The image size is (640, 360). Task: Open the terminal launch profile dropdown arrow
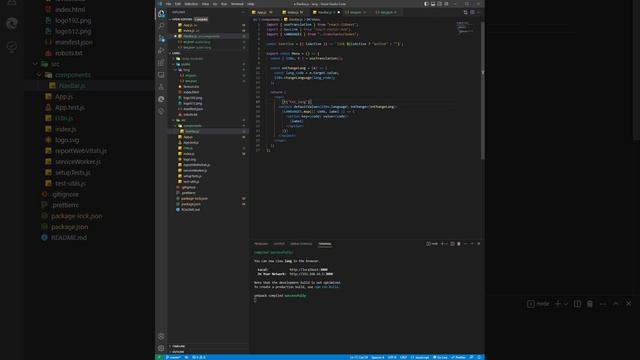(x=446, y=244)
